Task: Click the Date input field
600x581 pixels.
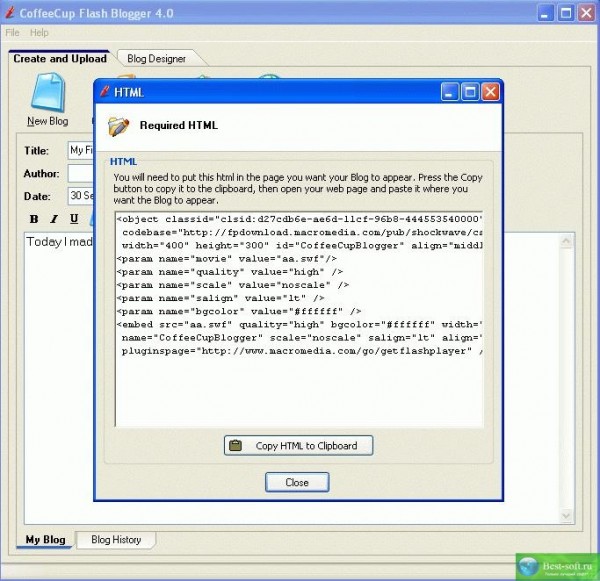Action: pyautogui.click(x=81, y=196)
